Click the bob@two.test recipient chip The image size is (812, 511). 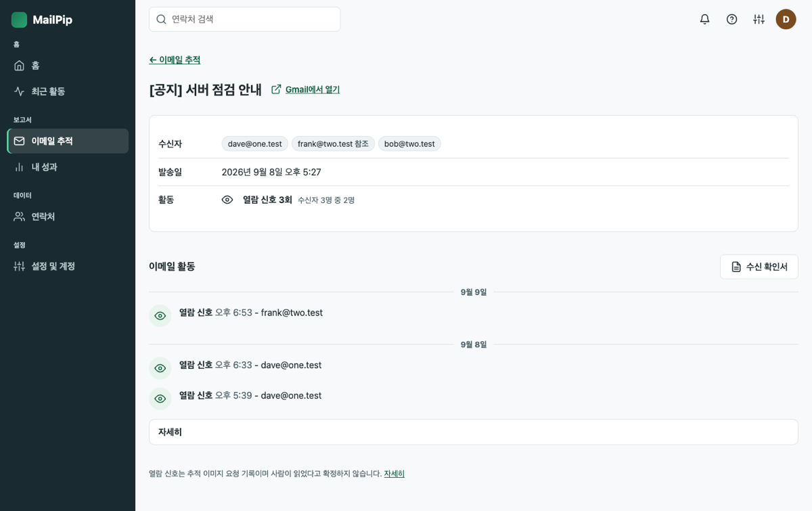(409, 143)
